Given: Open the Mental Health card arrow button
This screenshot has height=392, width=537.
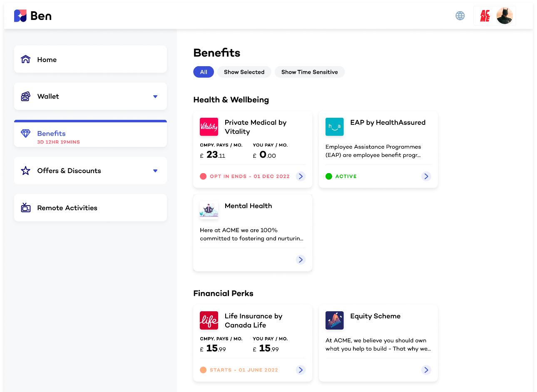Looking at the screenshot, I should (x=301, y=260).
